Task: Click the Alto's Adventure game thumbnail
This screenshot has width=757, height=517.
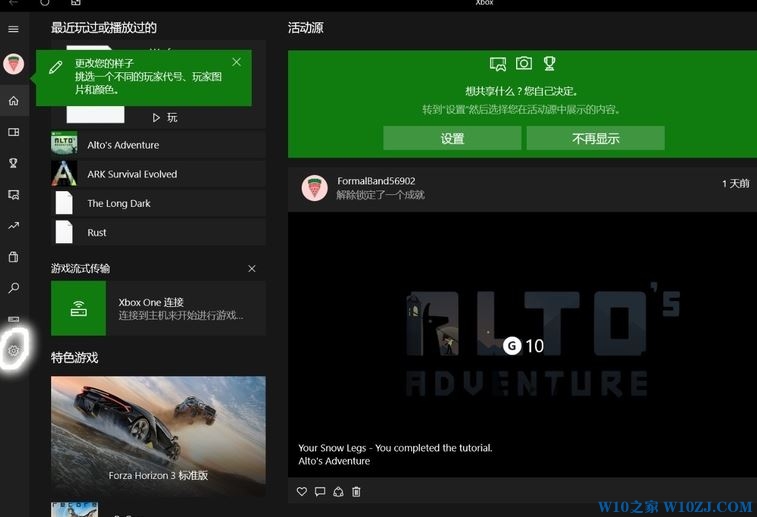Action: pyautogui.click(x=64, y=143)
